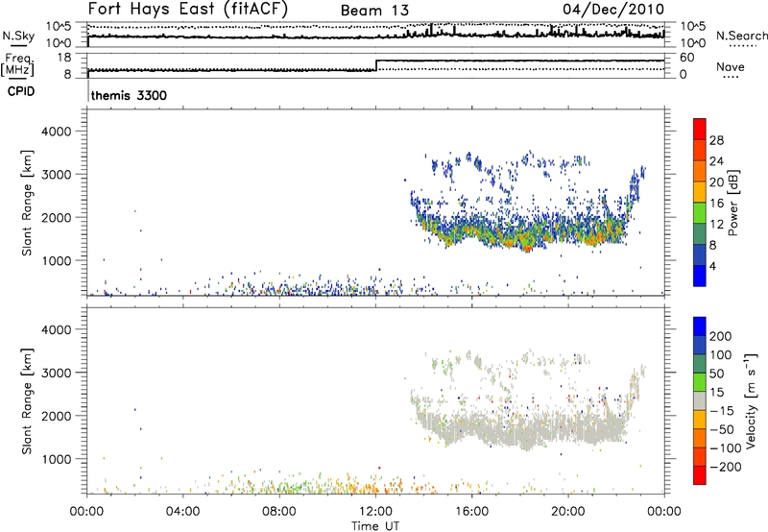Select the 24 label on the Power scale
Viewport: 768px width, 532px height.
(x=716, y=161)
